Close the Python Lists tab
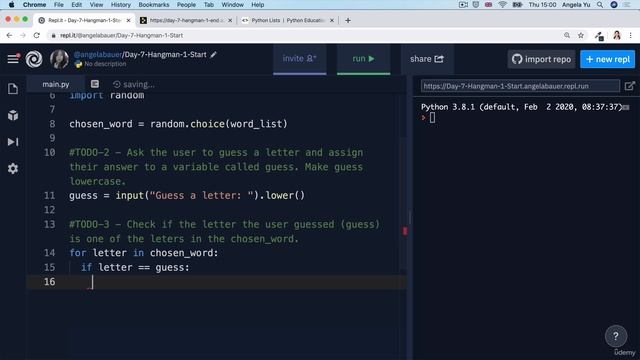Viewport: 640px width, 360px height. (x=332, y=20)
